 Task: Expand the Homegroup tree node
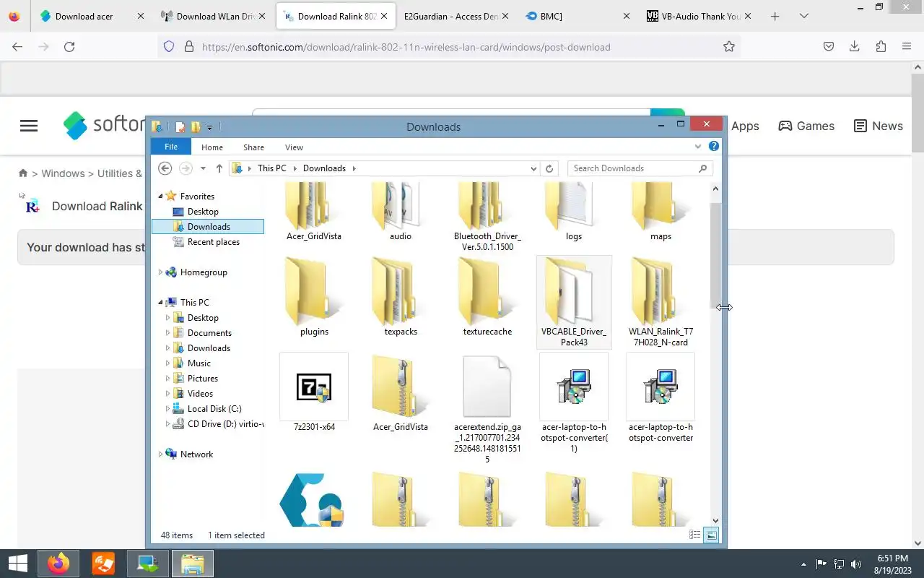click(160, 272)
